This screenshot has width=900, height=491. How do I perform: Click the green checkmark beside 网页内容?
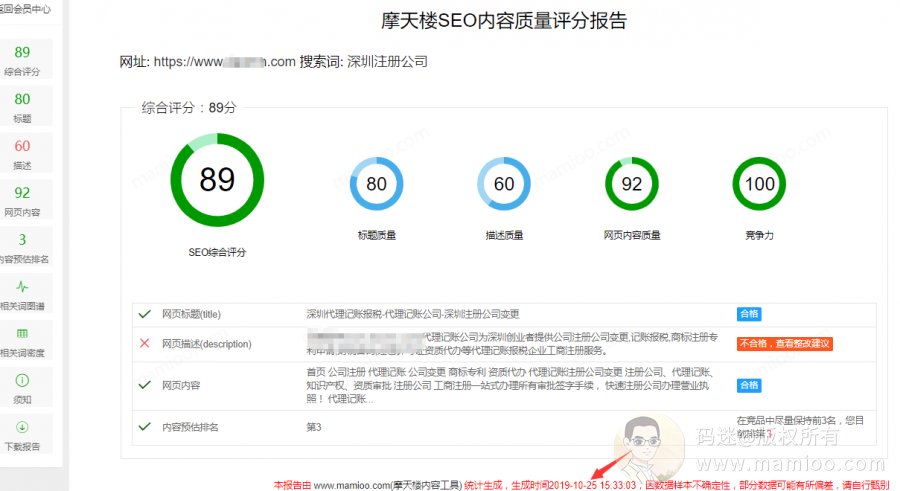[x=145, y=384]
